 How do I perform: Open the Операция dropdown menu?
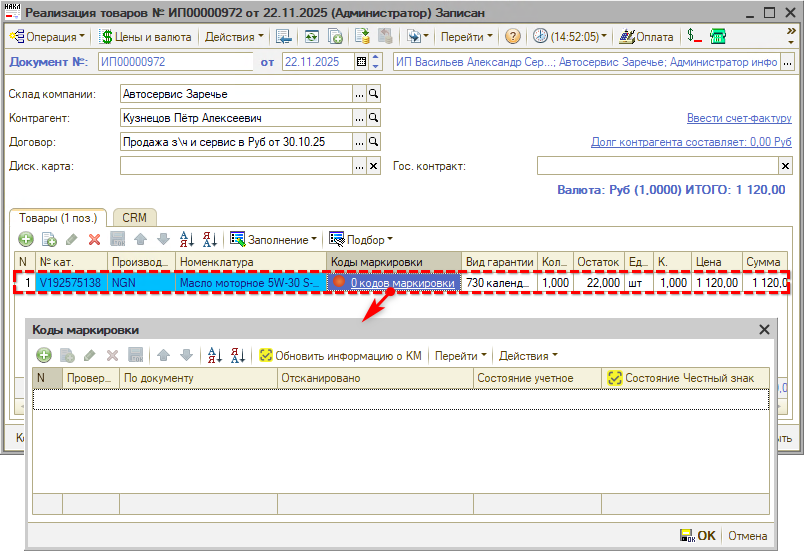48,37
